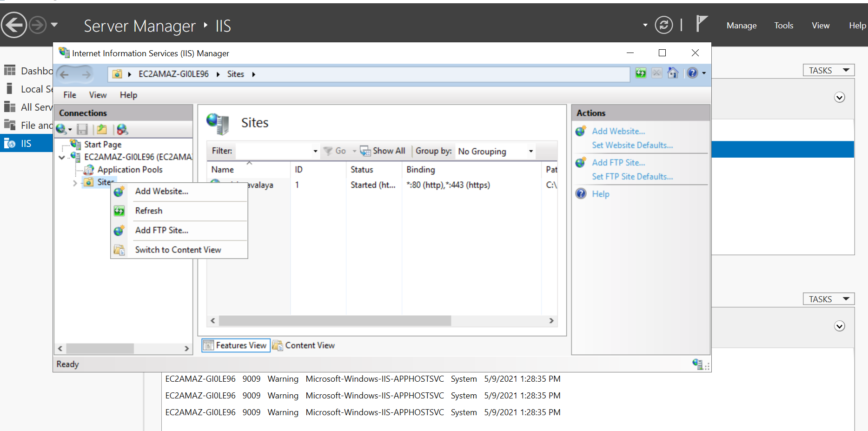868x431 pixels.
Task: Click the Server Manager back button
Action: click(14, 25)
